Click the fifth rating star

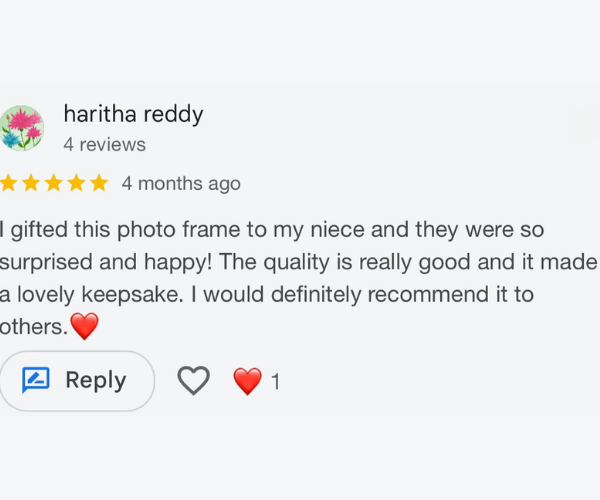[98, 183]
